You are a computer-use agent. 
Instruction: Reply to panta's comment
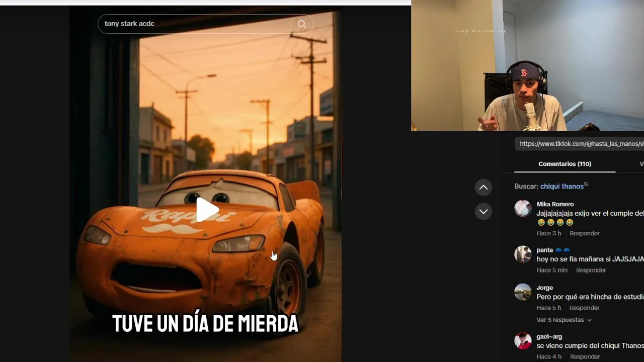coord(591,270)
